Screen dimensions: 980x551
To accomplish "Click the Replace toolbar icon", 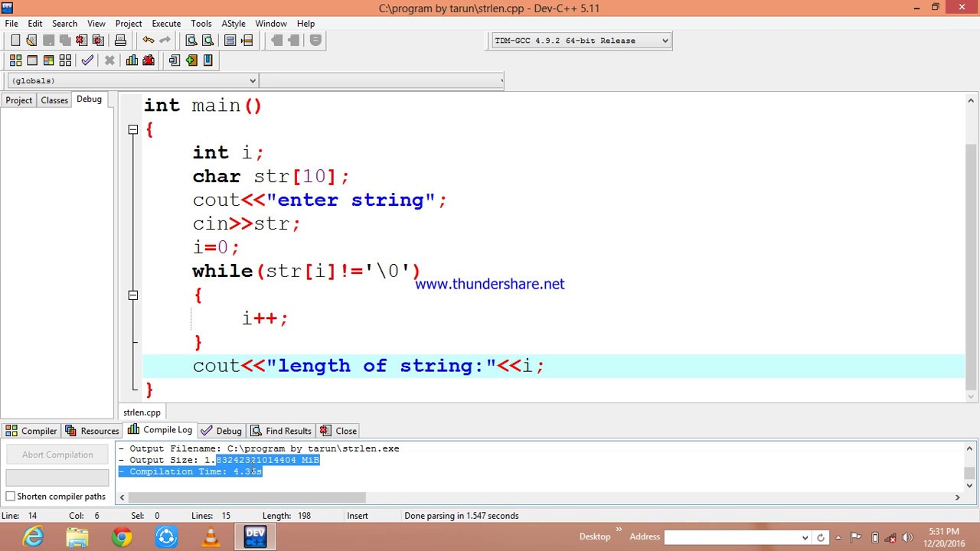I will click(207, 41).
